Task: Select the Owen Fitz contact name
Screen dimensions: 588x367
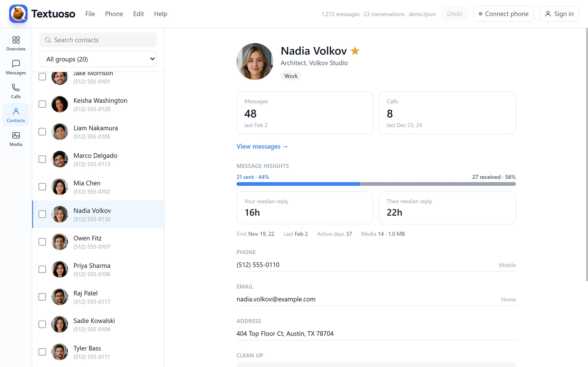Action: [88, 238]
